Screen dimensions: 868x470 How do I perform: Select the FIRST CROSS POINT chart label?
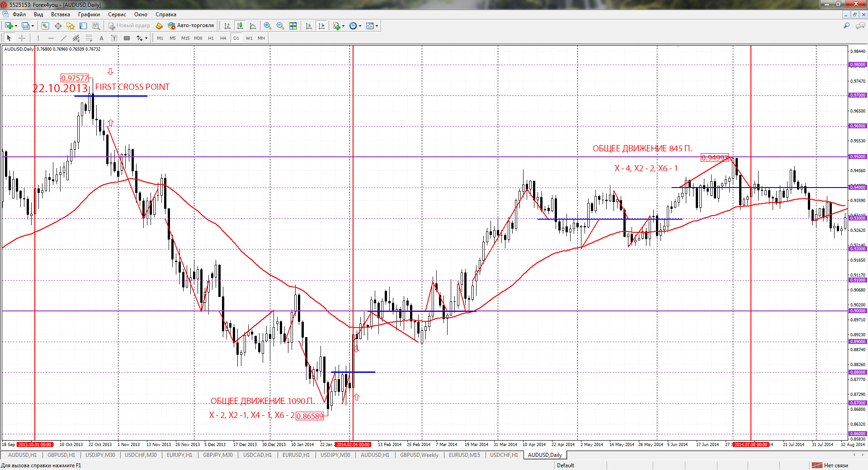132,87
